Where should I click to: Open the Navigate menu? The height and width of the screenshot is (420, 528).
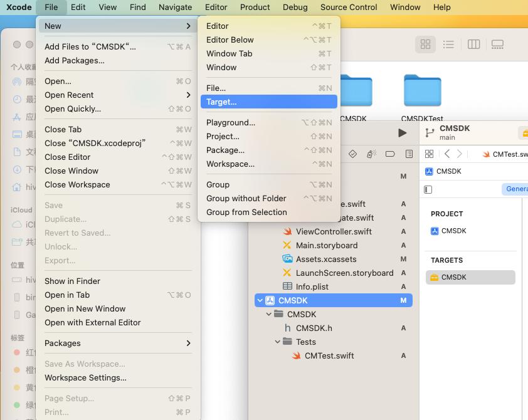175,7
